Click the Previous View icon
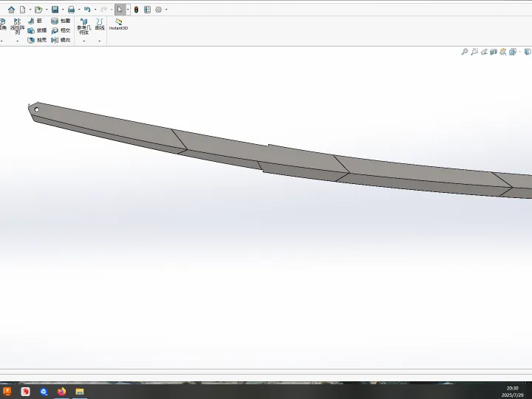Screen dimensions: 532x399 [484, 52]
